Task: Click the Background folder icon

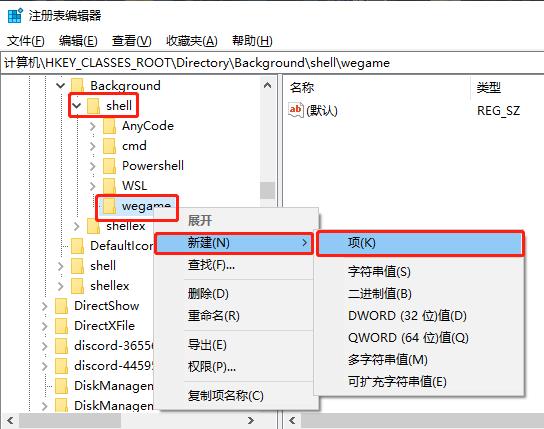Action: (77, 86)
